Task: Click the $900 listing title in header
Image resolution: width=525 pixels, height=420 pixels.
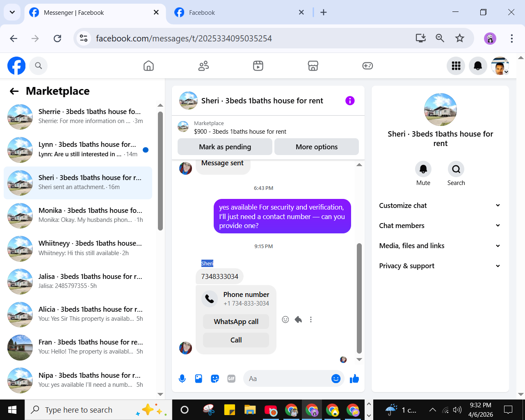Action: pyautogui.click(x=240, y=132)
